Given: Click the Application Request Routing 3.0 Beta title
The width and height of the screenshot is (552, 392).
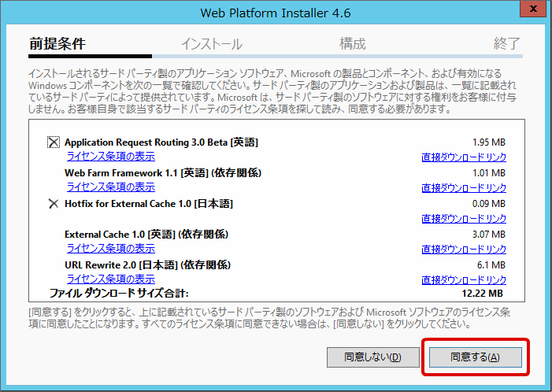Looking at the screenshot, I should 161,142.
